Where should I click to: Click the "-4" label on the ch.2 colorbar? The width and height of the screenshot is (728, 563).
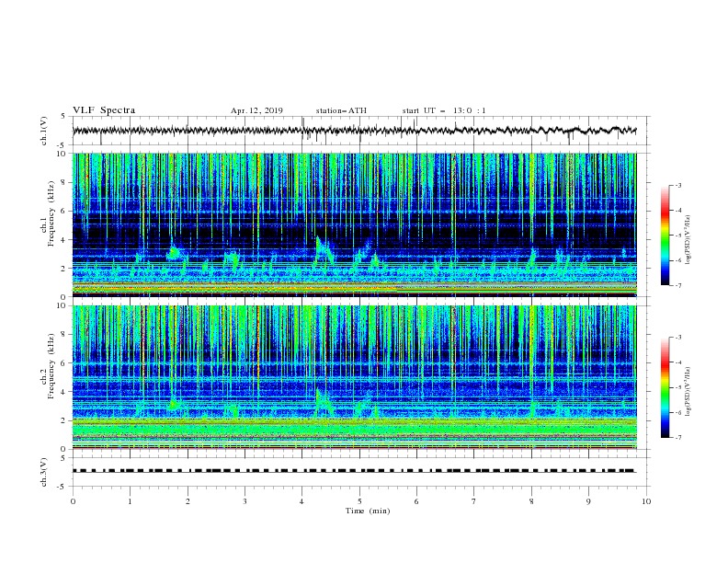tap(678, 362)
